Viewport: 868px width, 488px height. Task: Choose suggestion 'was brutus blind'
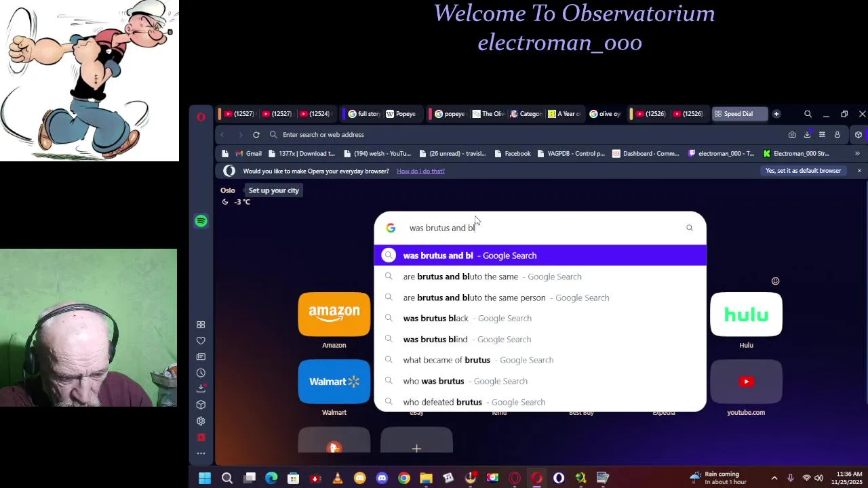click(540, 340)
